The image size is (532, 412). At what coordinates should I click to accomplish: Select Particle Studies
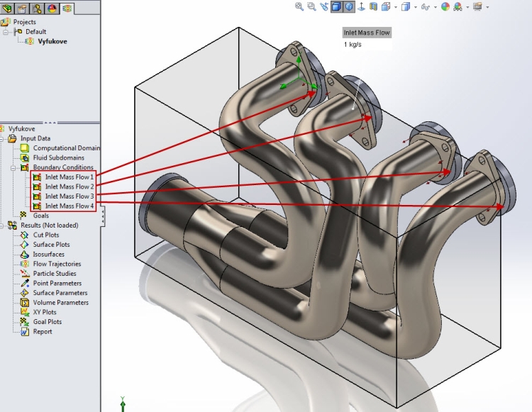(x=55, y=274)
